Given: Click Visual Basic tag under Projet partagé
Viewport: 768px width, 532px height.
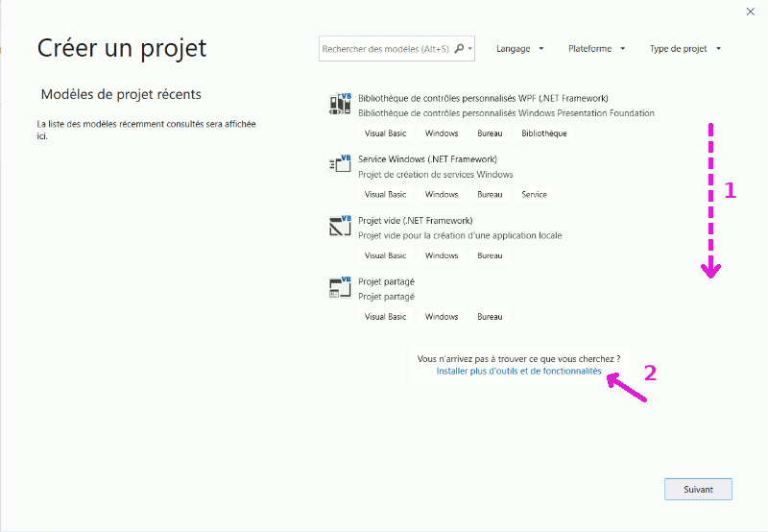Looking at the screenshot, I should click(x=386, y=317).
